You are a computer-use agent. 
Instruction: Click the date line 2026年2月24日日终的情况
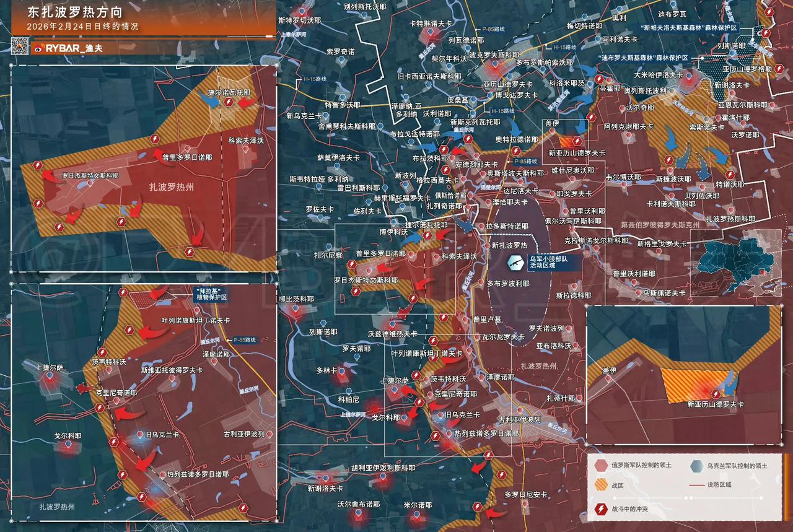click(82, 27)
